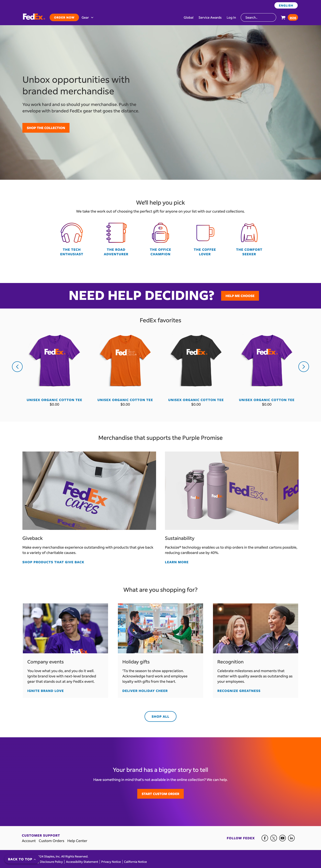Switch language using the English selector
This screenshot has height=868, width=321.
286,5
